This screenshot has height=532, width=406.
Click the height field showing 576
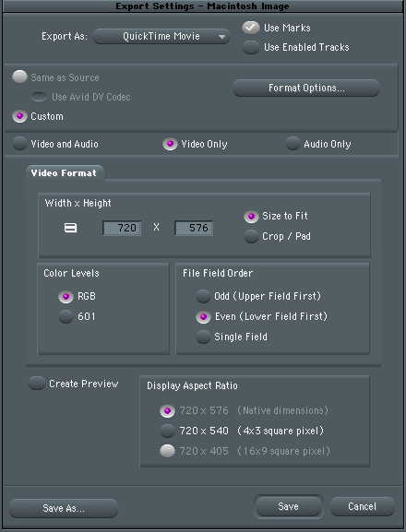point(194,228)
